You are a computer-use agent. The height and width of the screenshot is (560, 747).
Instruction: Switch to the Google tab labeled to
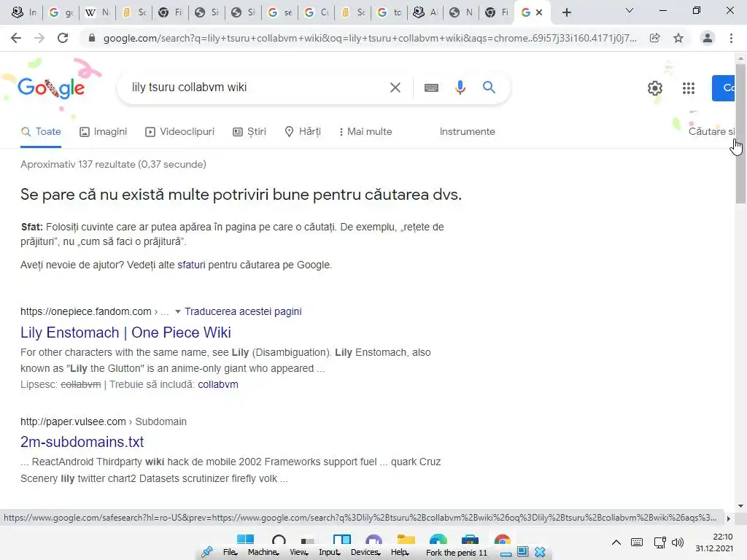pos(390,12)
